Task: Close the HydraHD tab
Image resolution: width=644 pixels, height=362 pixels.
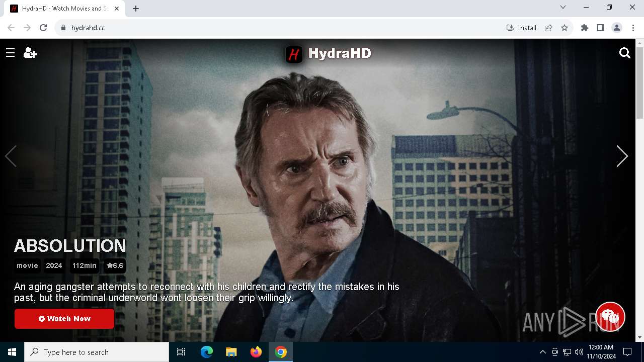Action: pos(117,9)
